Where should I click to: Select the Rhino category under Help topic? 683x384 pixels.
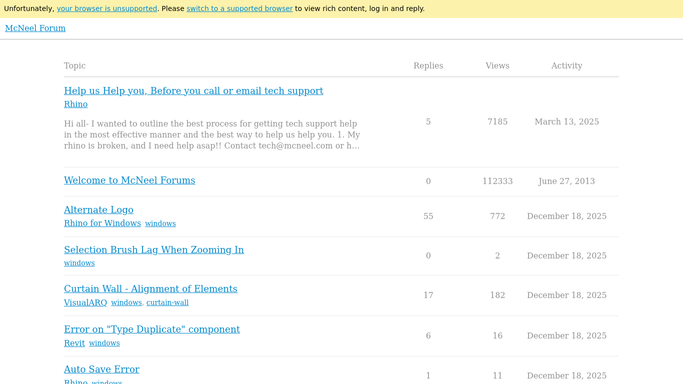point(76,104)
